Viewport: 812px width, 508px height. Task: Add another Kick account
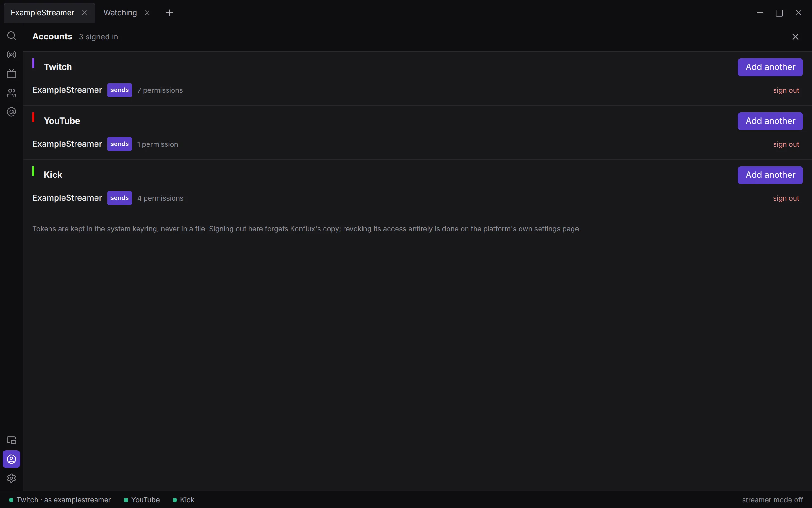770,175
